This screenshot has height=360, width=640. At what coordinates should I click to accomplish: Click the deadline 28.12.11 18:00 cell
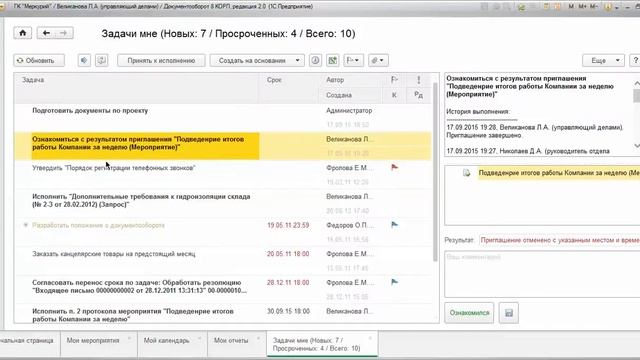click(x=288, y=282)
